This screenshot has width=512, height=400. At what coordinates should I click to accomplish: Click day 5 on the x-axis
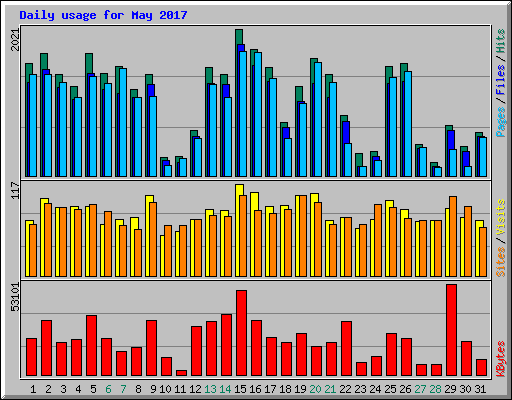click(x=93, y=389)
